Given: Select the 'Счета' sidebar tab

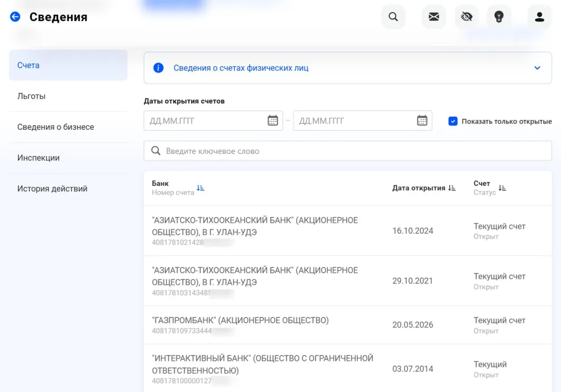Looking at the screenshot, I should (x=68, y=65).
